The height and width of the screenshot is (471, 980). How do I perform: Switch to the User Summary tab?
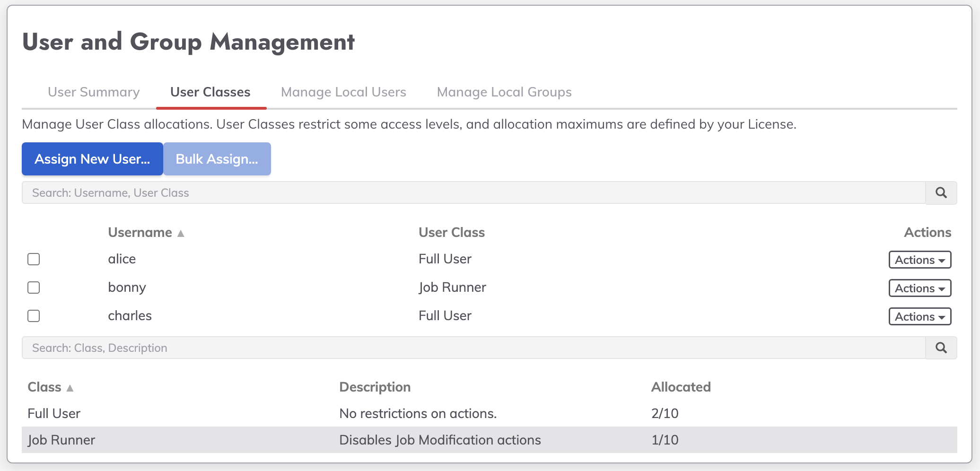(94, 92)
